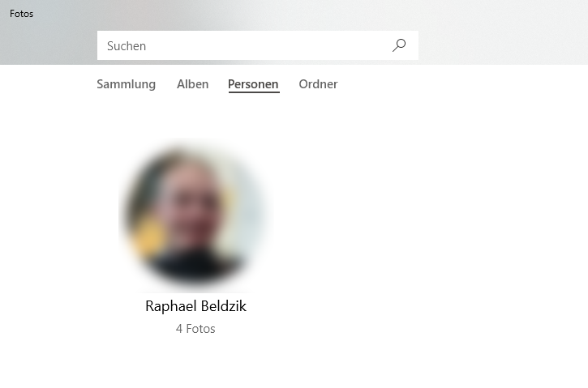This screenshot has width=588, height=388.
Task: Click the underlined Personen heading
Action: 253,84
